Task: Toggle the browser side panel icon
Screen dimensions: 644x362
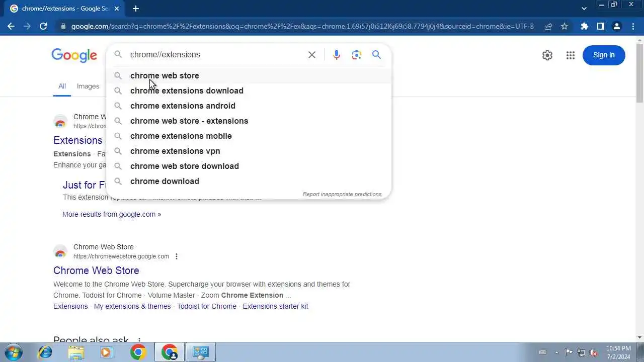Action: [600, 26]
